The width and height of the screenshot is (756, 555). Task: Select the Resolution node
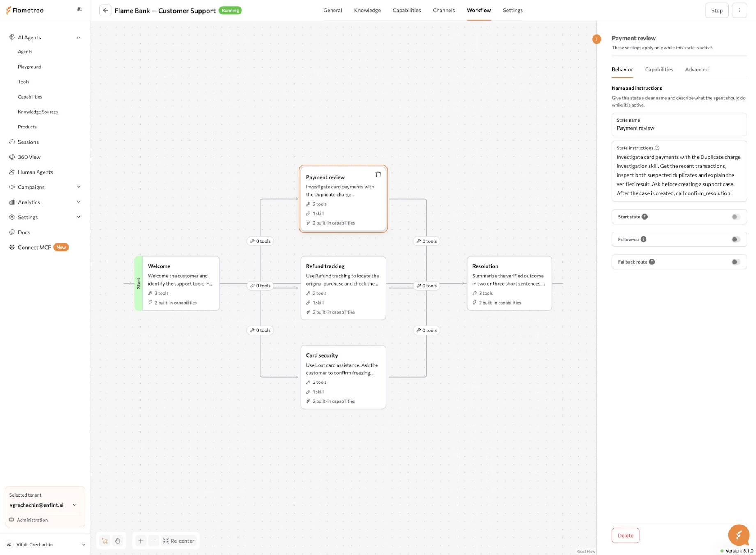coord(509,283)
